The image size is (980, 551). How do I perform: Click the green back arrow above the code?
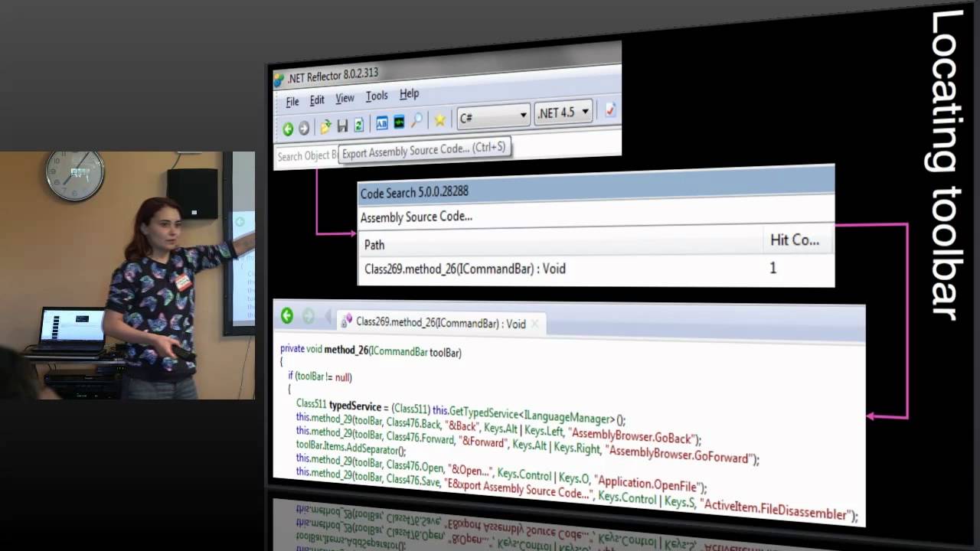[x=287, y=315]
